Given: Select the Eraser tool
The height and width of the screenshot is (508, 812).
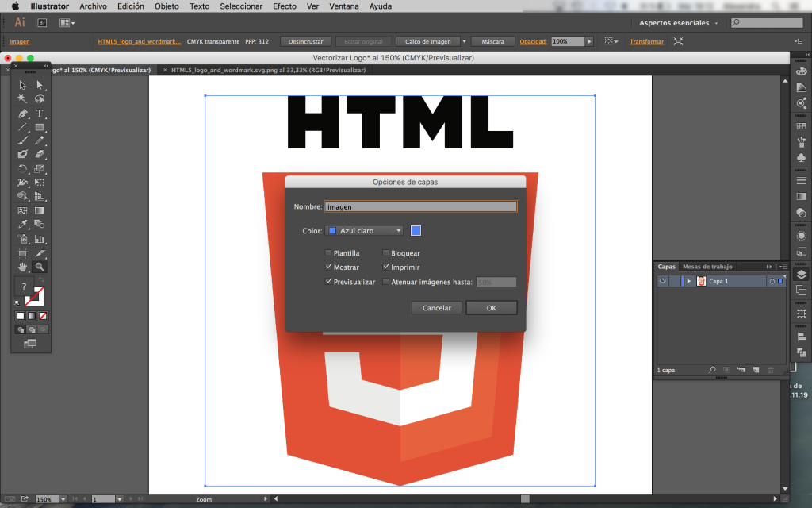Looking at the screenshot, I should coord(40,154).
